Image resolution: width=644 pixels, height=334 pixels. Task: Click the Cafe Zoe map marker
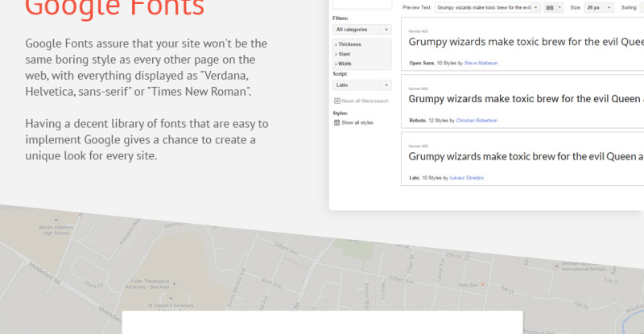[482, 285]
